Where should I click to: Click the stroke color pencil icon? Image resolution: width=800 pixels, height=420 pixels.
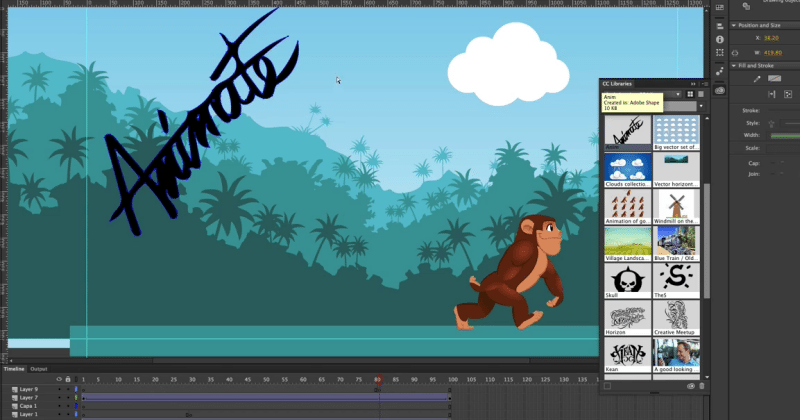(757, 78)
